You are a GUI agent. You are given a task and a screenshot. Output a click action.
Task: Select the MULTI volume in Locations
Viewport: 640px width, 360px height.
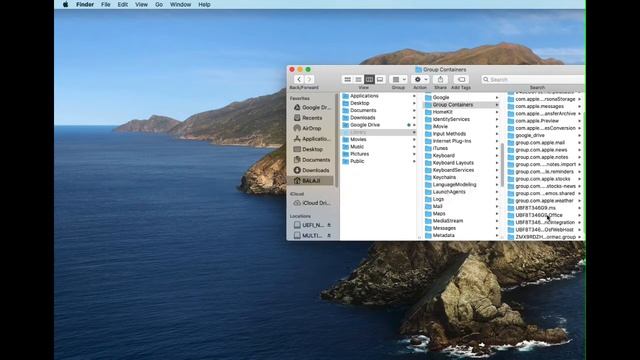point(309,236)
